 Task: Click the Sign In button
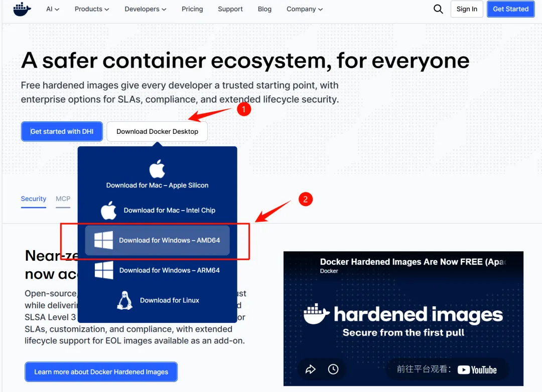click(x=467, y=9)
